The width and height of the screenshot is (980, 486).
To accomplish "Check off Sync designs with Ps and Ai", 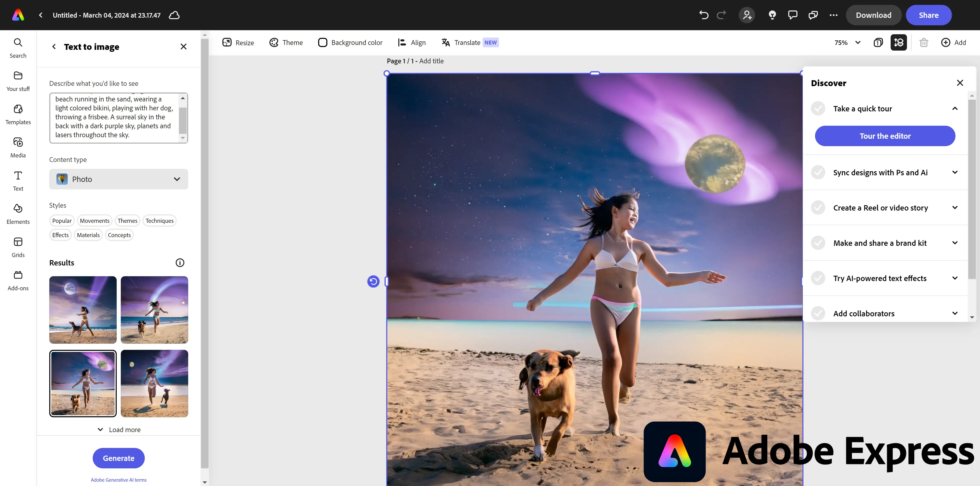I will 818,172.
